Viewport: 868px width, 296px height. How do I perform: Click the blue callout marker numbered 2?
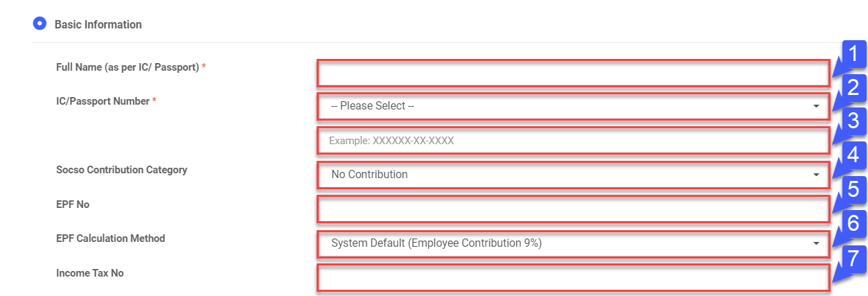click(853, 88)
